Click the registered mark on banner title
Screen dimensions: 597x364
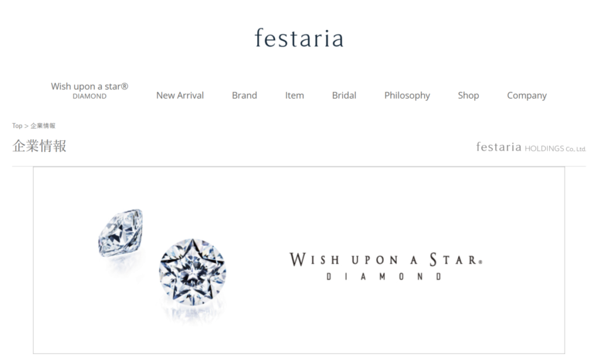[x=480, y=261]
